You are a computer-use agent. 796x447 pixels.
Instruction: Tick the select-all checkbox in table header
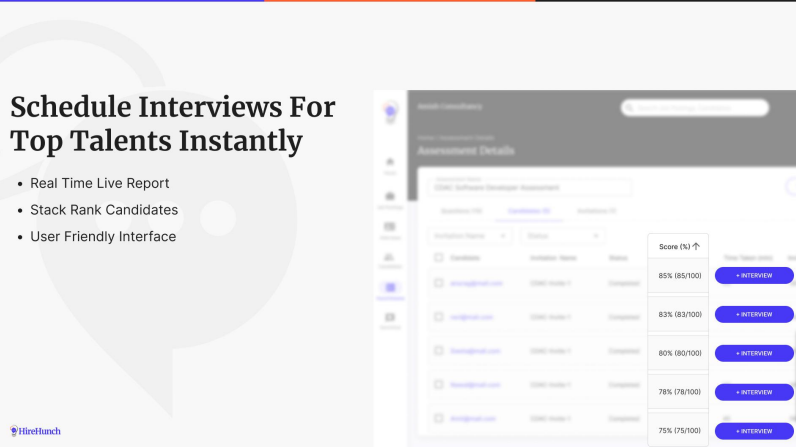pyautogui.click(x=439, y=258)
